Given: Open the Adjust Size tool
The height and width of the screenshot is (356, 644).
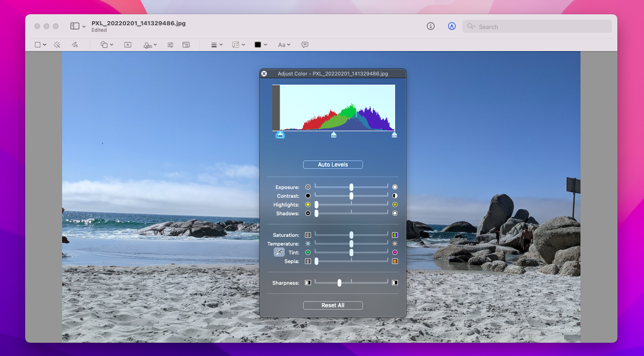Looking at the screenshot, I should click(186, 44).
